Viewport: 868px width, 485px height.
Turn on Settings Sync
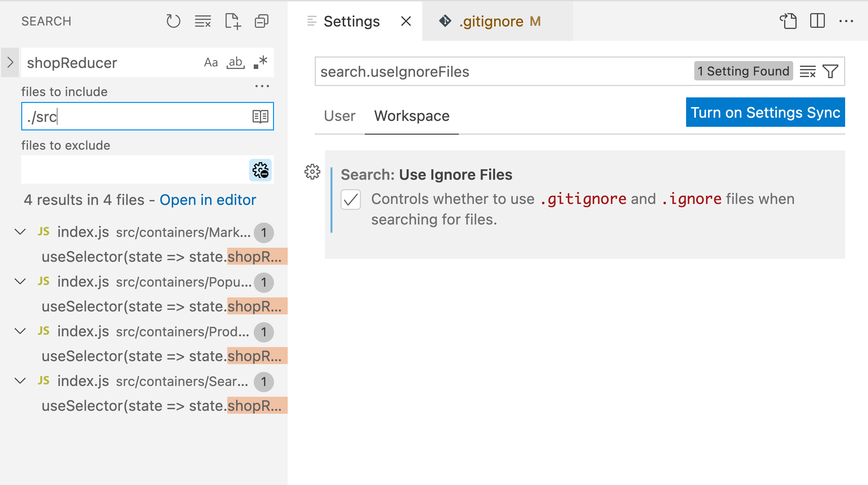click(x=765, y=112)
